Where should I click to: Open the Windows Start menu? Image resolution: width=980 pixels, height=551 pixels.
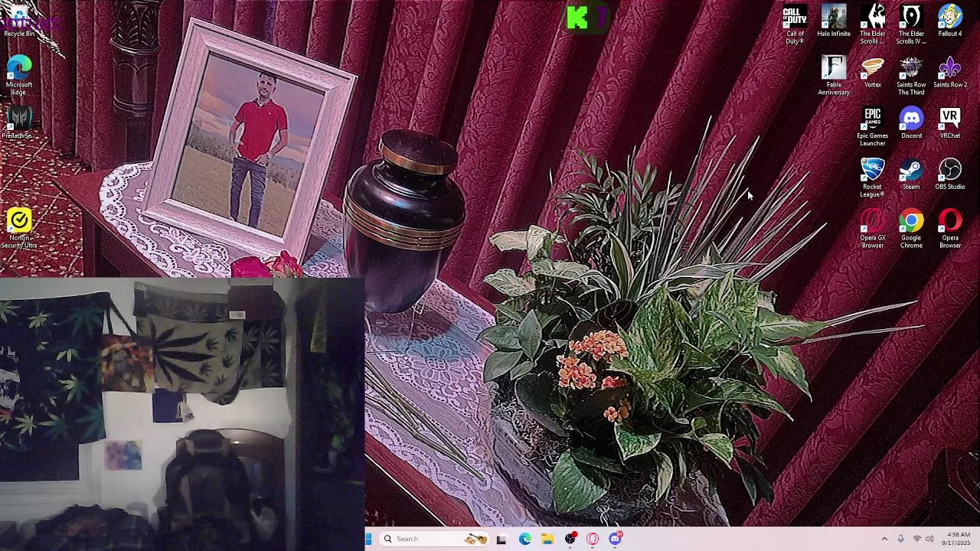368,539
